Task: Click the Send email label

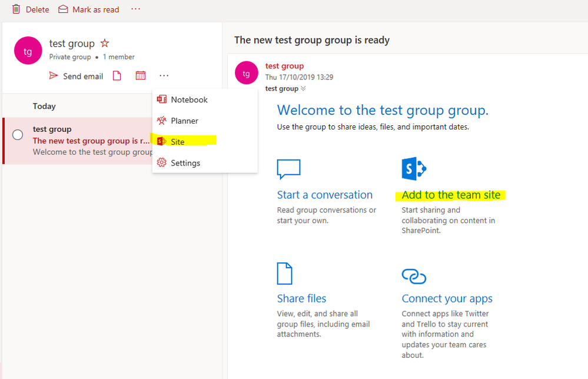Action: tap(83, 77)
